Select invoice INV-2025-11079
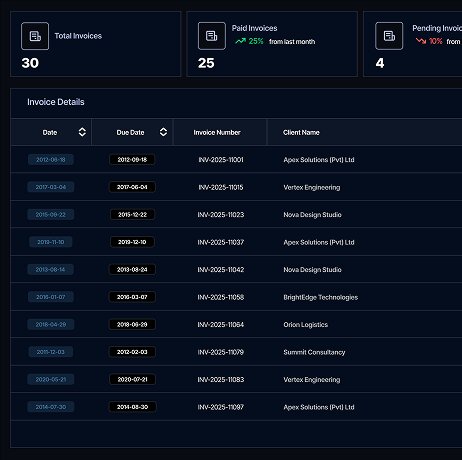 point(221,352)
